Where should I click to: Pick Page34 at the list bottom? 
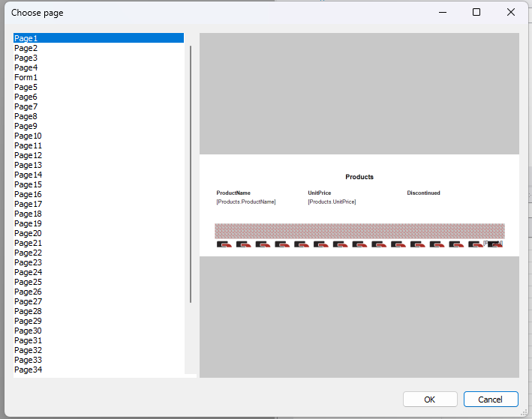pyautogui.click(x=29, y=370)
